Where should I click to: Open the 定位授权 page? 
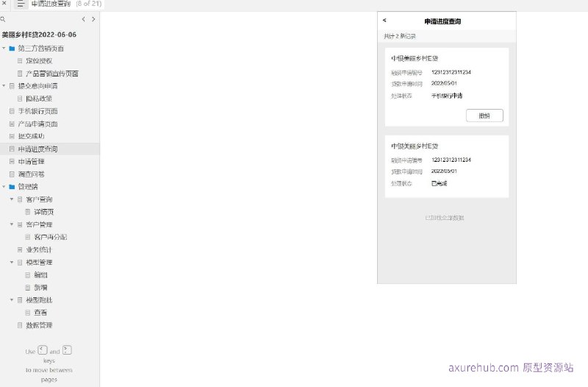coord(39,61)
